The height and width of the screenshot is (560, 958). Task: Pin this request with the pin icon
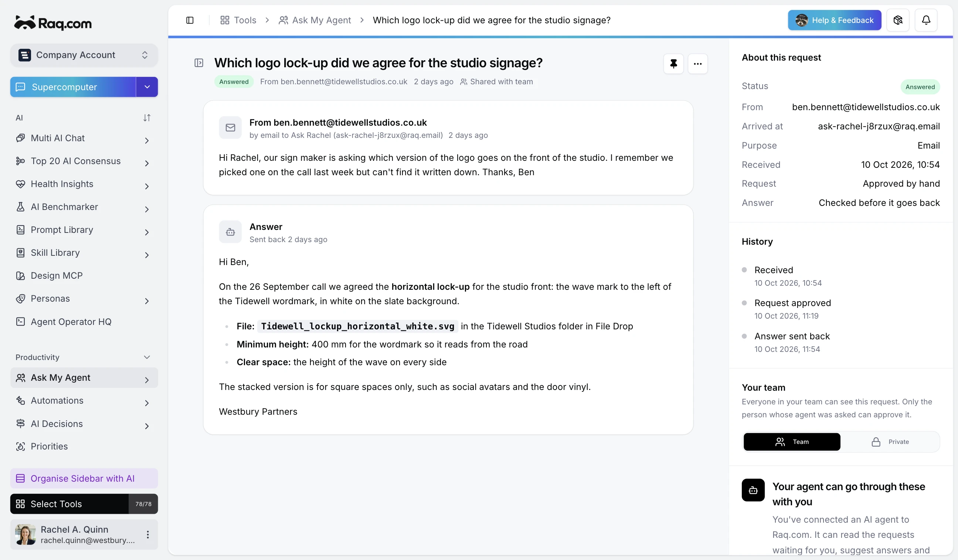pos(673,64)
